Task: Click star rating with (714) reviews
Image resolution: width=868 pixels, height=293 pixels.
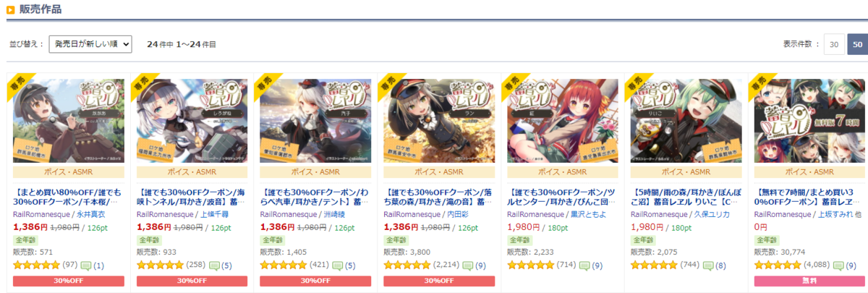Action: [x=531, y=266]
